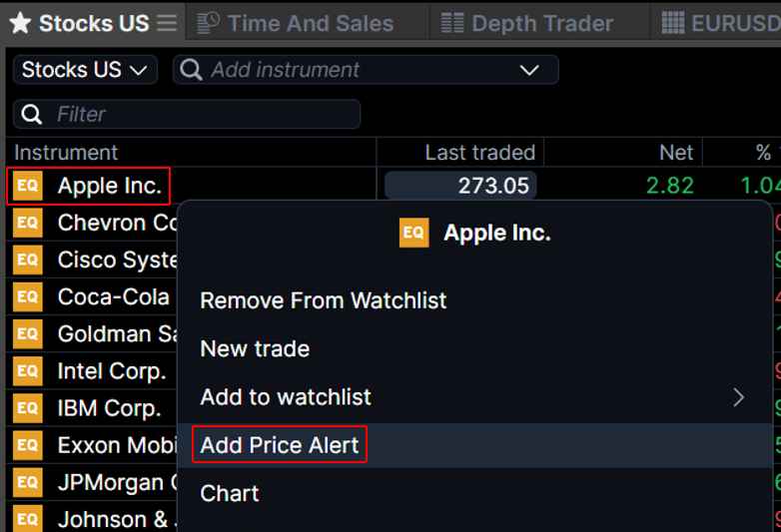Choose Remove From Watchlist menu option
781x532 pixels.
pyautogui.click(x=324, y=300)
